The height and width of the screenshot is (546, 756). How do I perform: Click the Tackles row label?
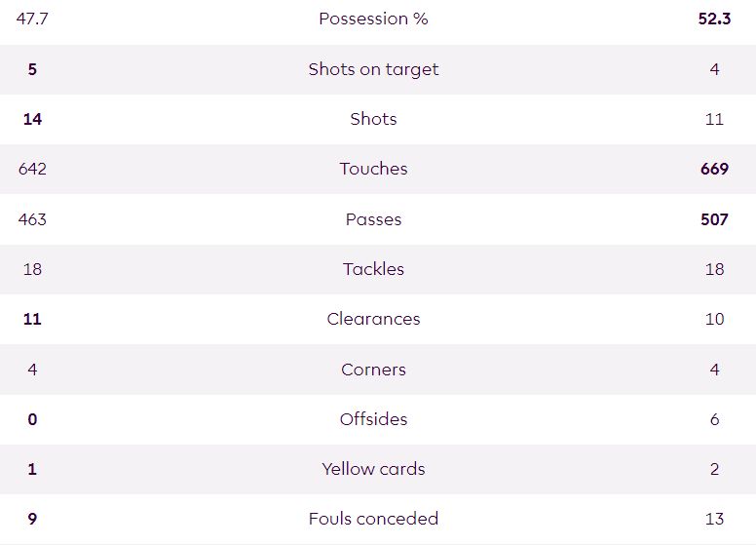click(373, 269)
